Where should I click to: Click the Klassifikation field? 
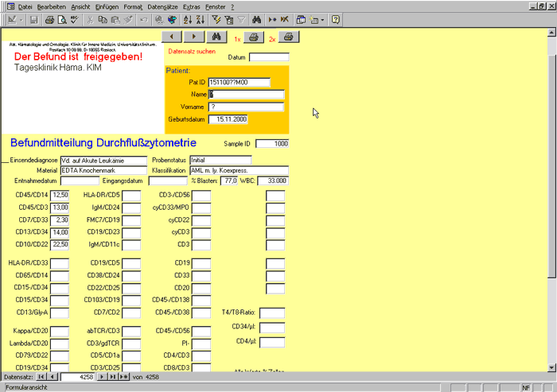240,170
